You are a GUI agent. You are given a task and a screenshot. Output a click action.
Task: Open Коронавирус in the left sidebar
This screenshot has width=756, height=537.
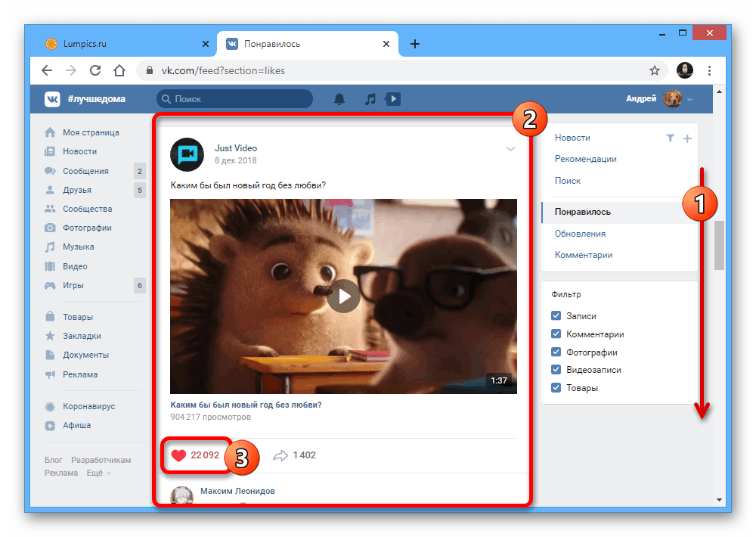click(89, 406)
